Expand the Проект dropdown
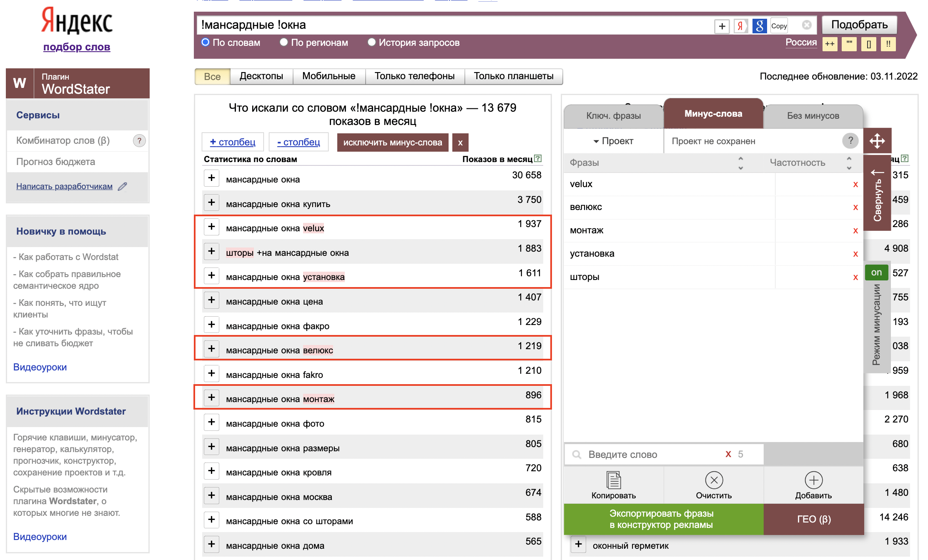Viewport: 928px width, 560px height. pos(614,141)
